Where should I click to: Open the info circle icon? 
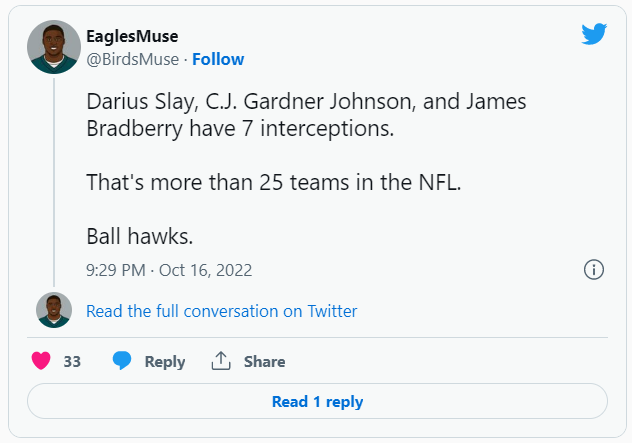pyautogui.click(x=593, y=270)
